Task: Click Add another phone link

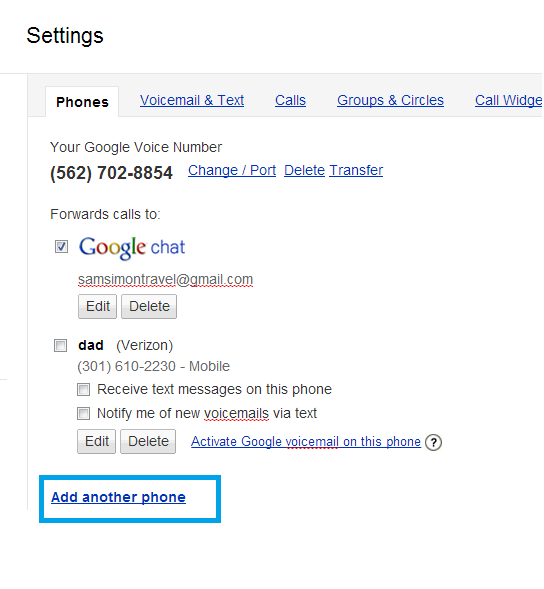Action: pyautogui.click(x=118, y=497)
